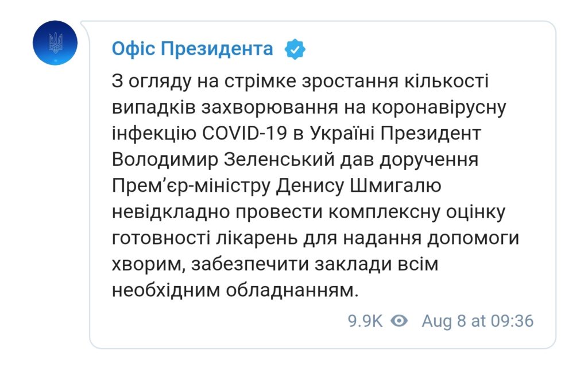
Task: Click the word COVID-19 in the message
Action: coord(245,133)
